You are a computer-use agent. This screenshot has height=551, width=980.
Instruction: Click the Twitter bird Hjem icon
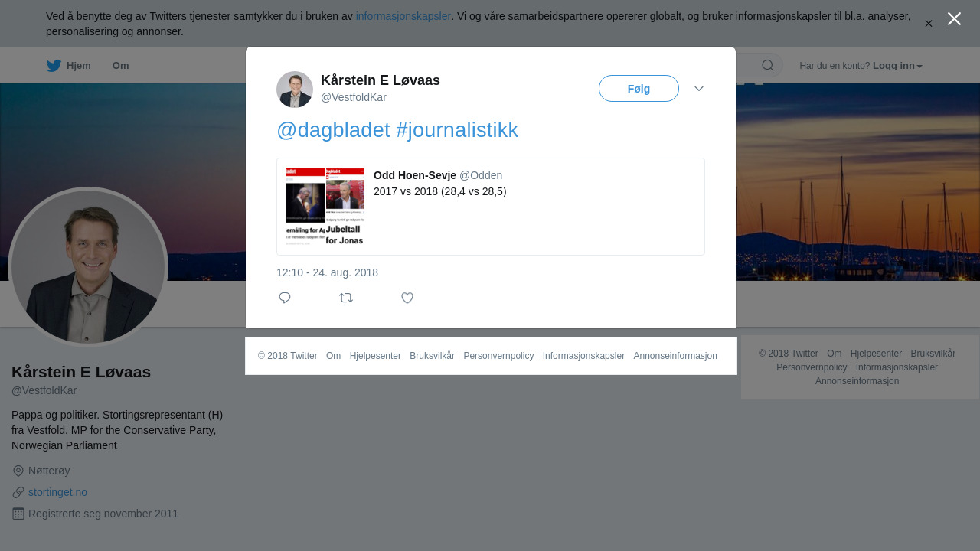54,66
